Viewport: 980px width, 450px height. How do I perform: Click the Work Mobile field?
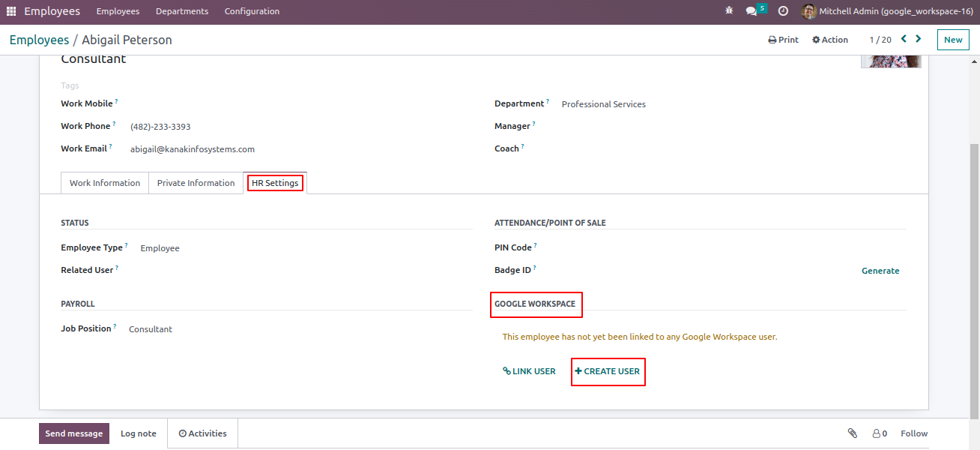tap(300, 103)
